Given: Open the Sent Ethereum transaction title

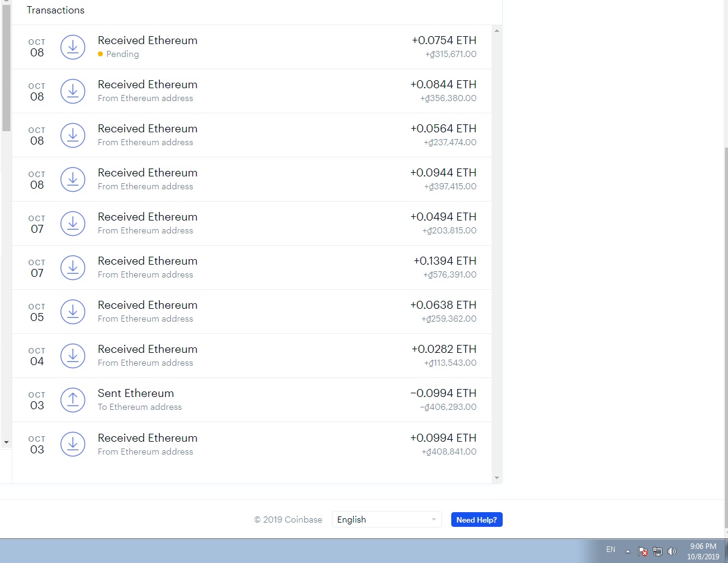Looking at the screenshot, I should (135, 393).
